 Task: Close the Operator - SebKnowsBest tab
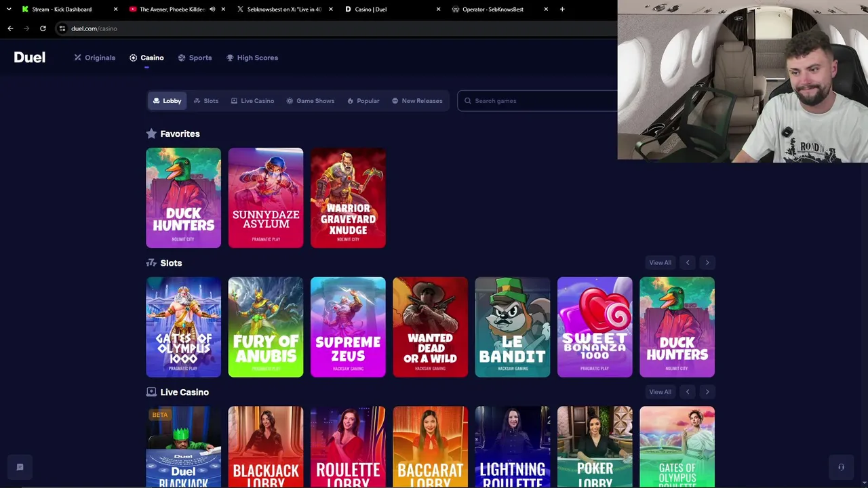click(546, 9)
